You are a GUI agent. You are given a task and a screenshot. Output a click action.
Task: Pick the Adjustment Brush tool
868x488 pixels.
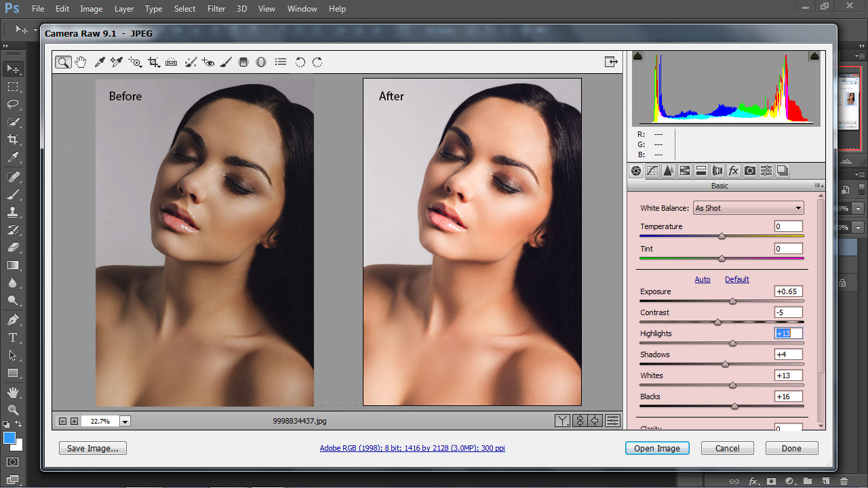coord(226,62)
